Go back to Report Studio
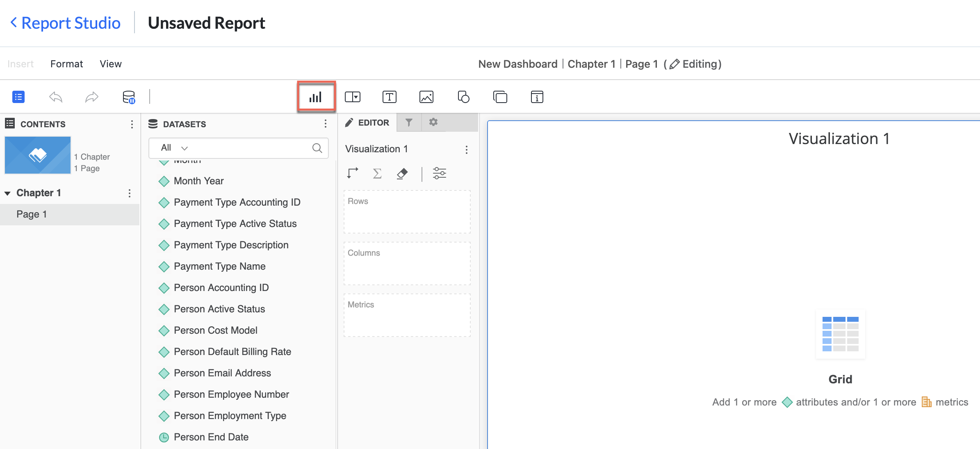980x449 pixels. click(x=65, y=23)
